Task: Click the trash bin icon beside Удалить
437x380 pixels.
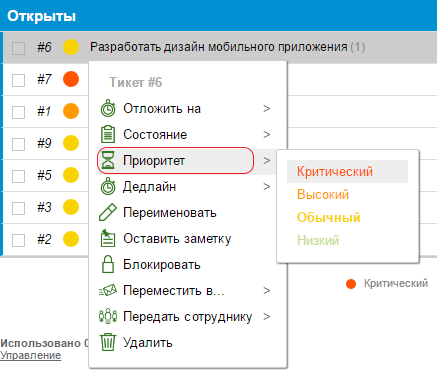Action: pyautogui.click(x=108, y=342)
